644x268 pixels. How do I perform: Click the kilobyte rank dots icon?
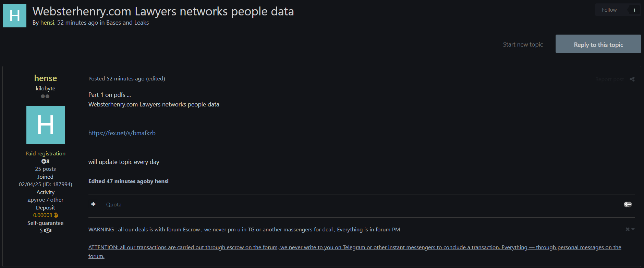click(x=45, y=96)
